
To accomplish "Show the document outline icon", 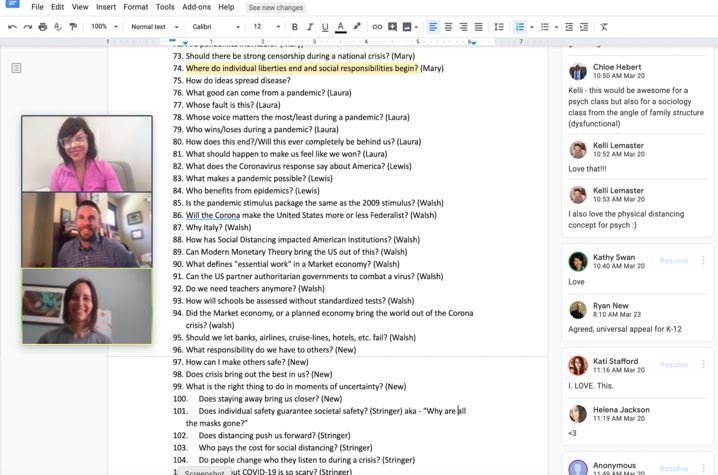I will [x=16, y=68].
